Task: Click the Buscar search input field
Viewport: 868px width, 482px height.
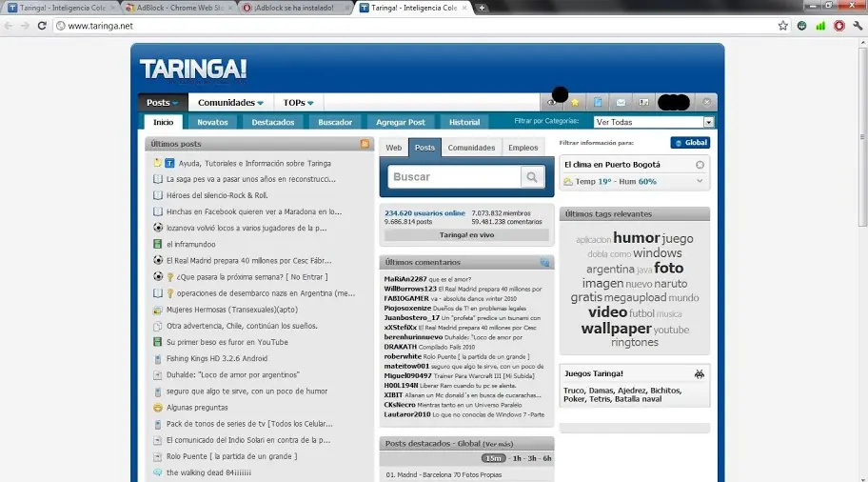Action: pos(455,177)
